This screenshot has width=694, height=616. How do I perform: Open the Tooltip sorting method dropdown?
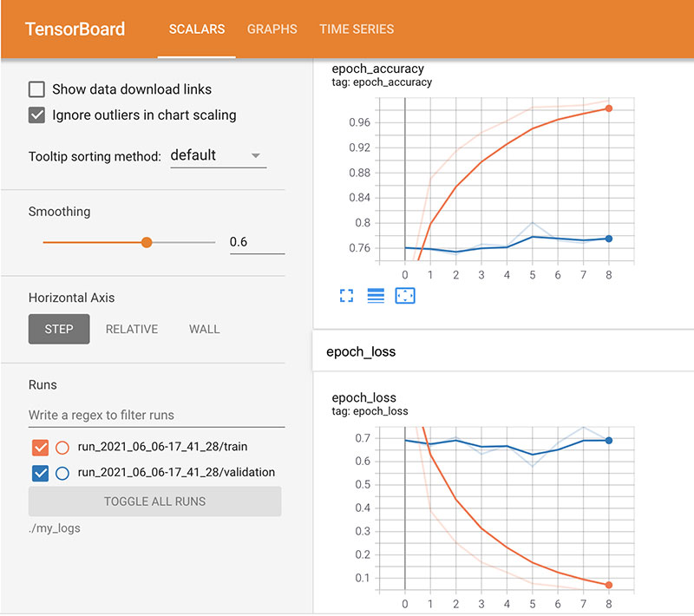218,156
